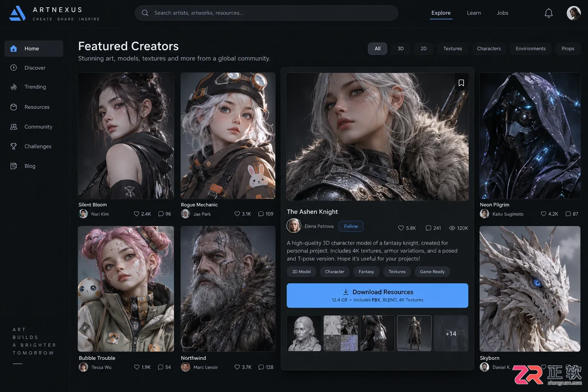Like The Ashen Knight heart icon
Image resolution: width=588 pixels, height=392 pixels.
click(401, 228)
